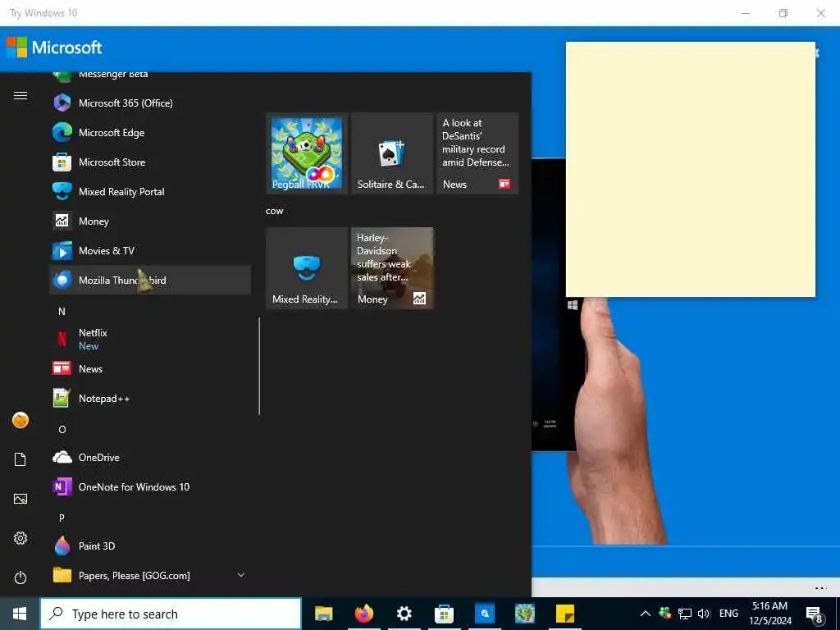Viewport: 840px width, 630px height.
Task: Select the 'cow' tile group name
Action: 274,211
